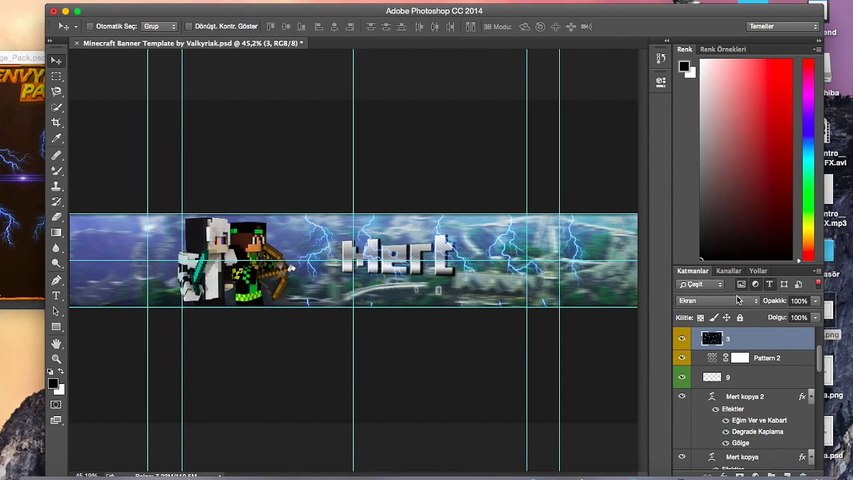Select the Rectangular Marquee tool
The image size is (853, 480).
56,76
